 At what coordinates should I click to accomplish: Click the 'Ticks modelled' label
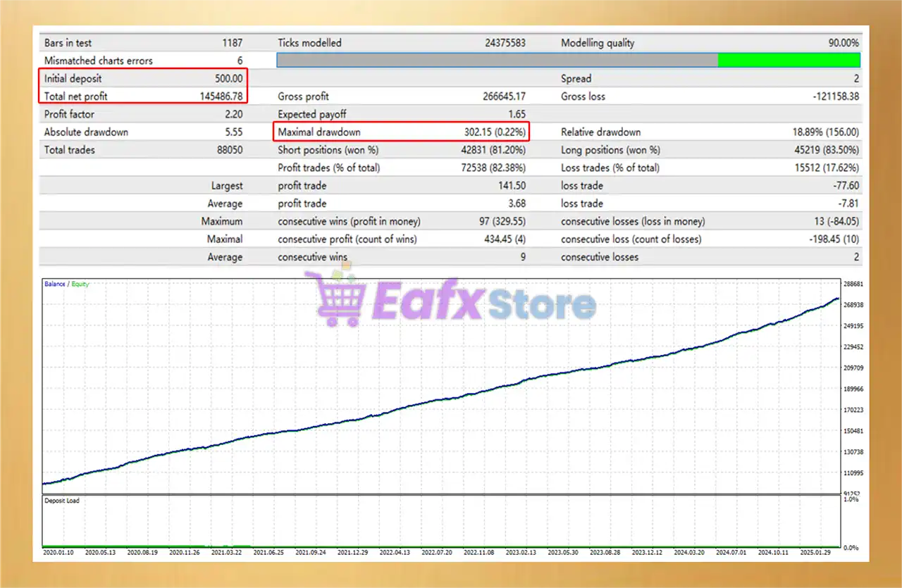(x=309, y=43)
